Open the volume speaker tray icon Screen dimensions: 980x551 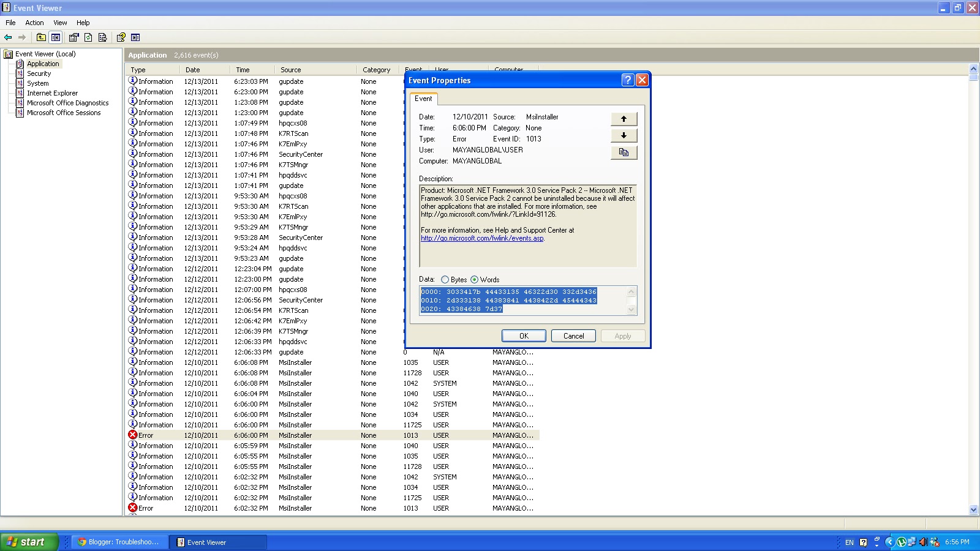click(923, 542)
